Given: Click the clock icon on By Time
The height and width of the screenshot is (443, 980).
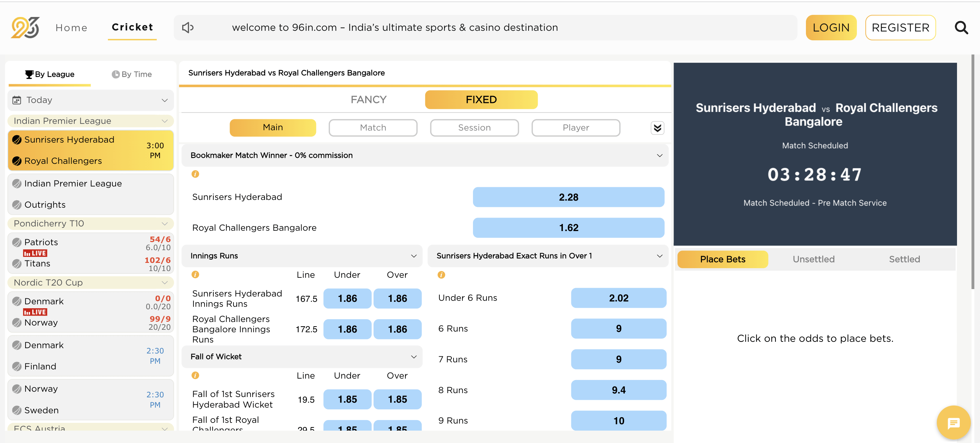Looking at the screenshot, I should coord(116,74).
